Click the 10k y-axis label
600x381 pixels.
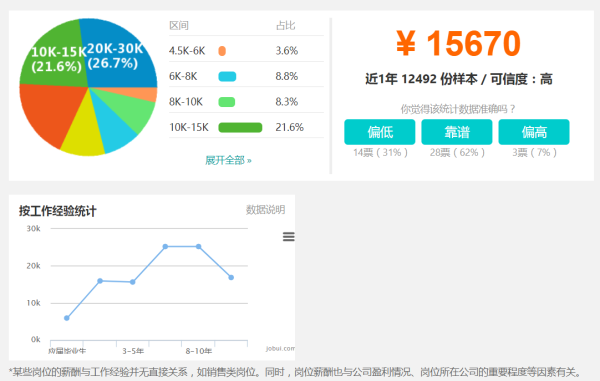pyautogui.click(x=33, y=303)
